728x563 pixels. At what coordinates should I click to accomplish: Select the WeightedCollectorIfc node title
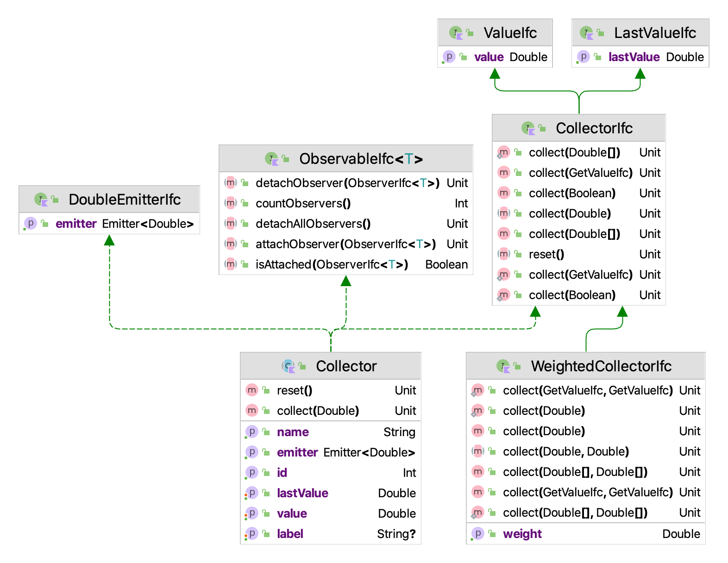601,366
